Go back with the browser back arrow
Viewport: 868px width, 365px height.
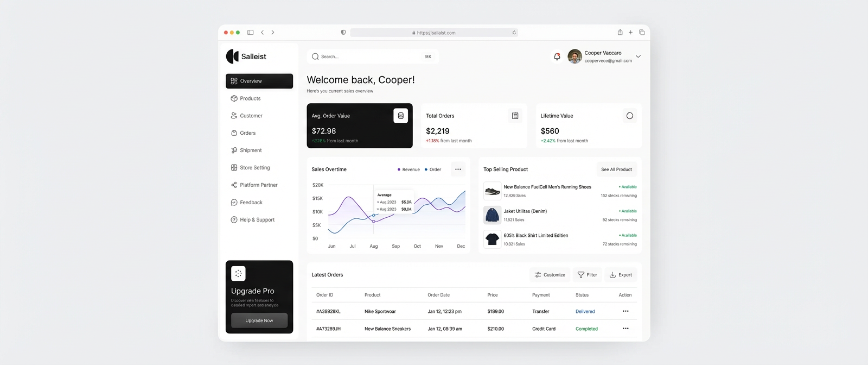click(263, 33)
